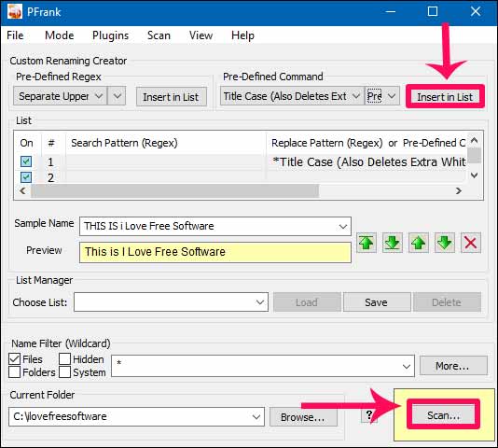
Task: Click the Title Case entry in row 1
Action: tap(368, 162)
